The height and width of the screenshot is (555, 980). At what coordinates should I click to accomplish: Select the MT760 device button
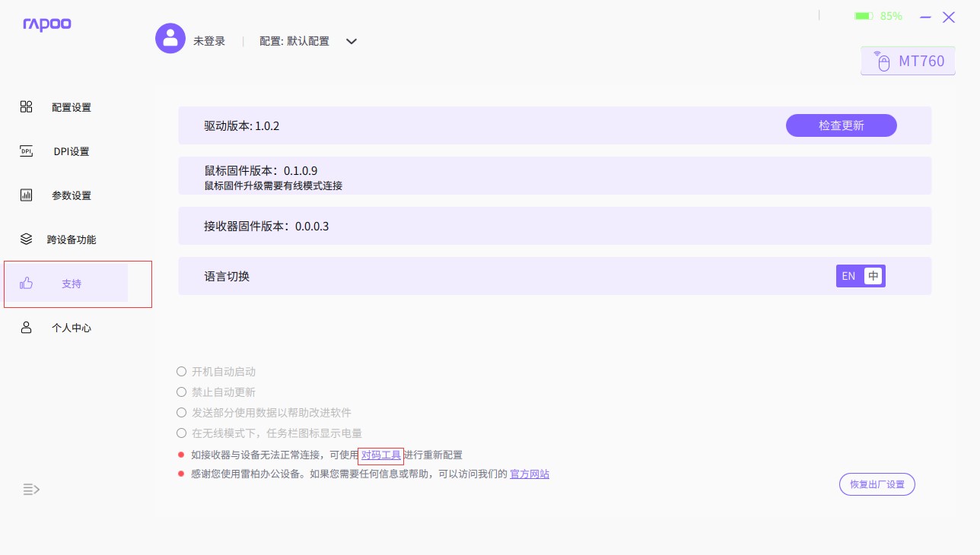coord(908,61)
